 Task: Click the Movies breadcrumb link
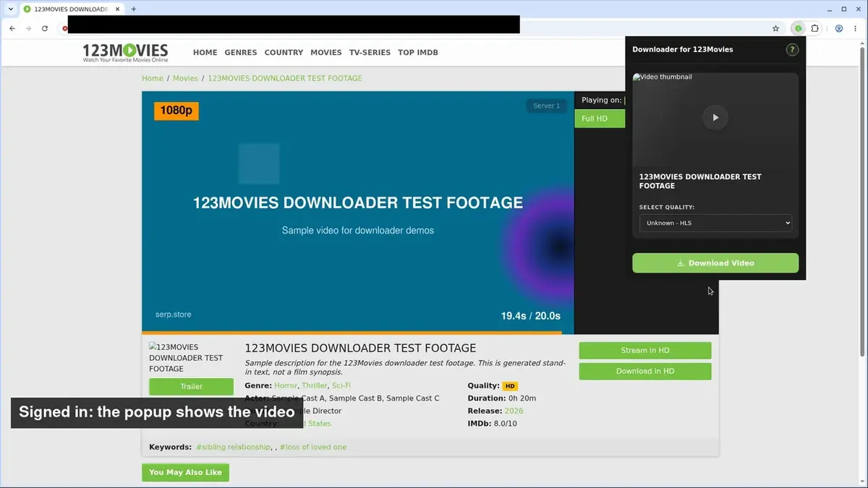pos(185,78)
